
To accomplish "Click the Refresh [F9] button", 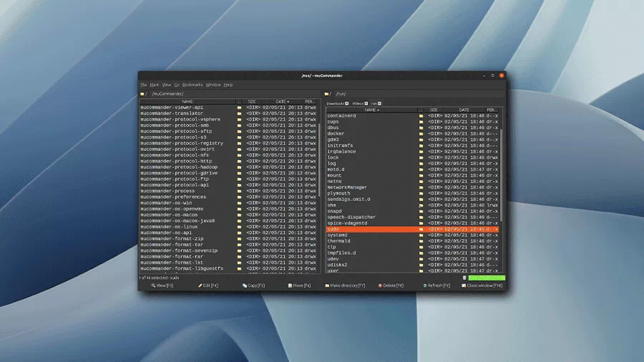I will pos(436,285).
